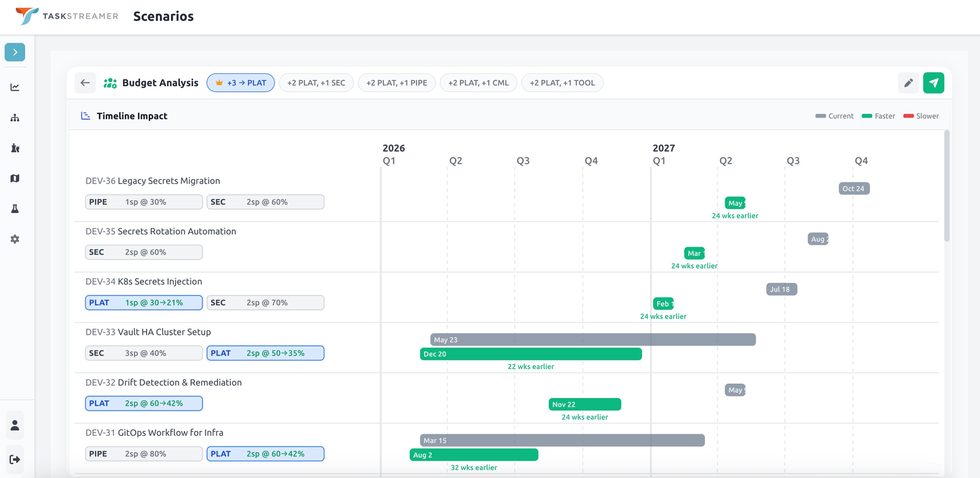Select the +3 → PLAT scenario tab
Viewport: 980px width, 478px height.
[x=241, y=83]
